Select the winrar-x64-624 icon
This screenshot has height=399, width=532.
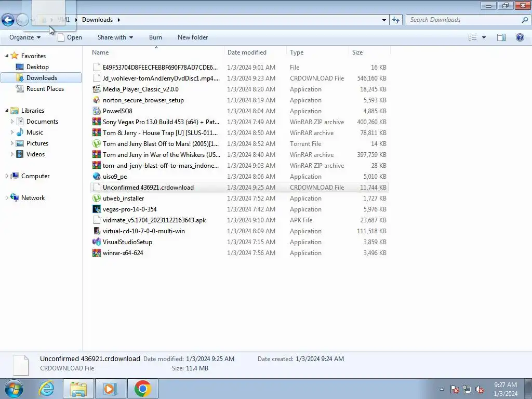(97, 253)
